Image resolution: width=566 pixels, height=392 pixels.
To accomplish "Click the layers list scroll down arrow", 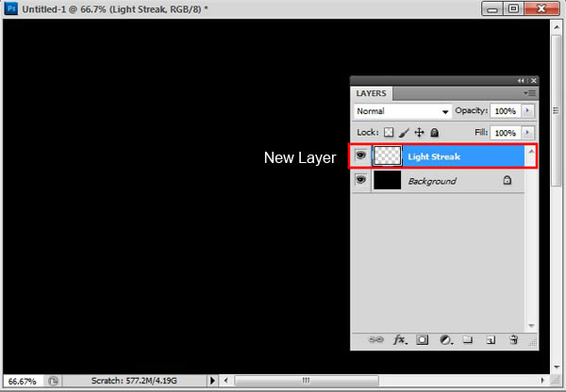I will tap(531, 326).
